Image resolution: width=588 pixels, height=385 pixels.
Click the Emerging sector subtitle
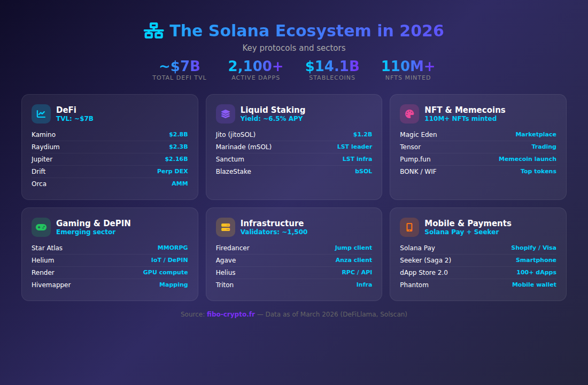coord(86,232)
